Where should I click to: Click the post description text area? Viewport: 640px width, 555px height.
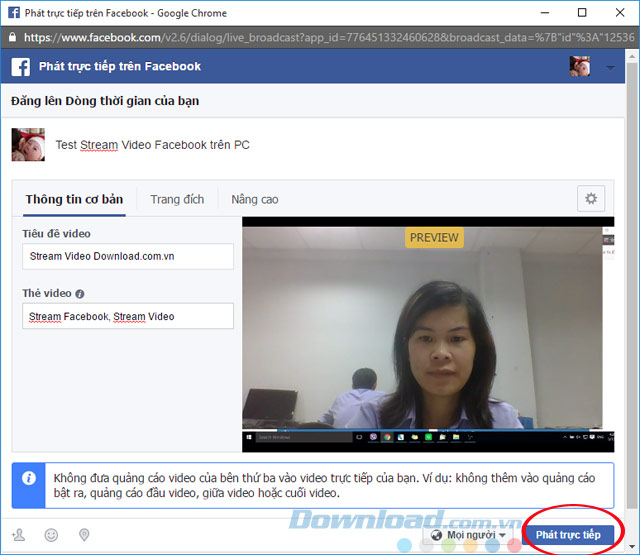click(x=300, y=145)
